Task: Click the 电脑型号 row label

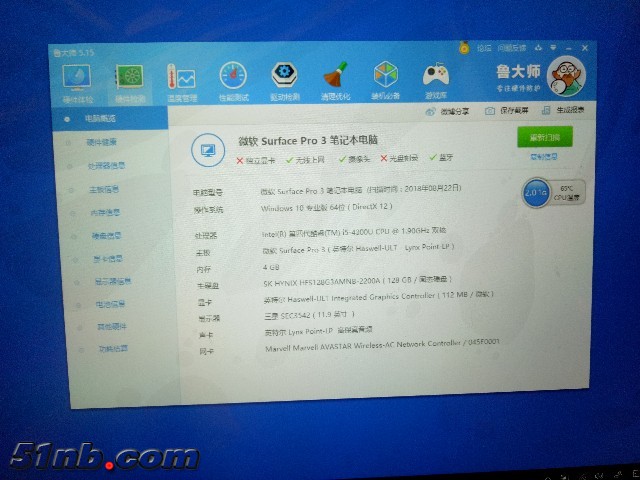Action: [208, 193]
